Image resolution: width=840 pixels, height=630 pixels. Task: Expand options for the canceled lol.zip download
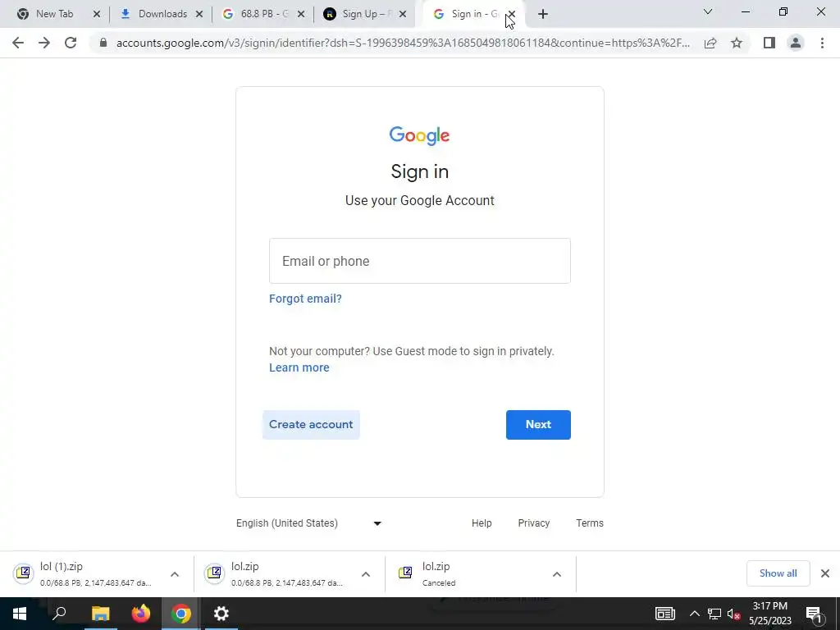pos(557,574)
